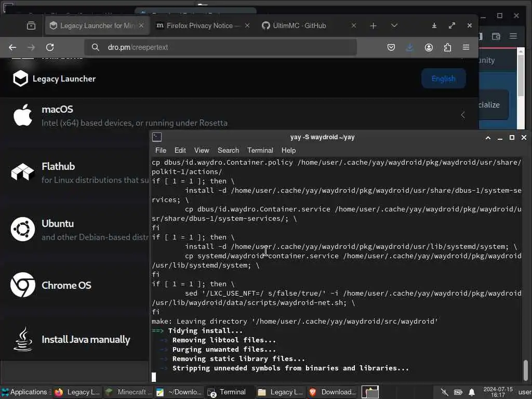The height and width of the screenshot is (399, 532).
Task: Open the background browser wallet icon
Action: click(x=496, y=36)
